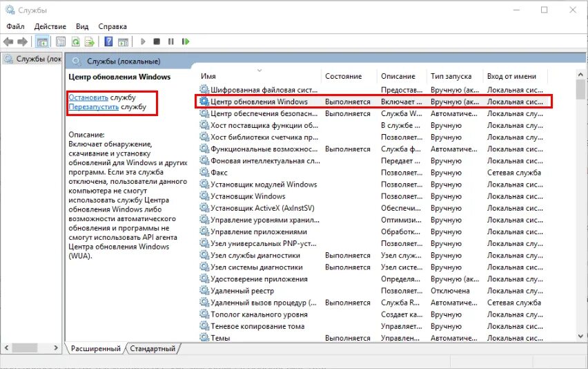Click the Refresh toolbar icon

(75, 41)
